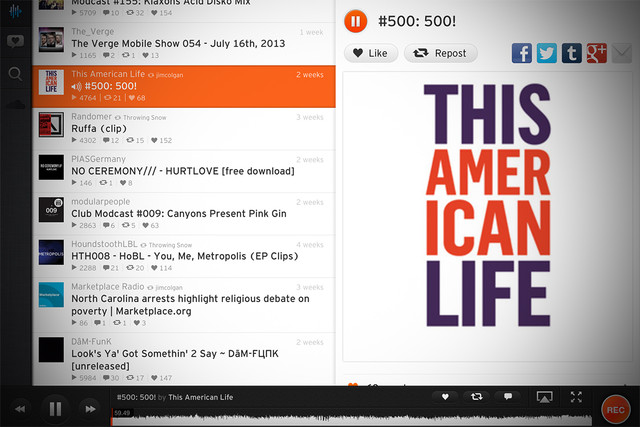Open HoundstoothLBL user profile link
The width and height of the screenshot is (640, 427).
pyautogui.click(x=104, y=244)
